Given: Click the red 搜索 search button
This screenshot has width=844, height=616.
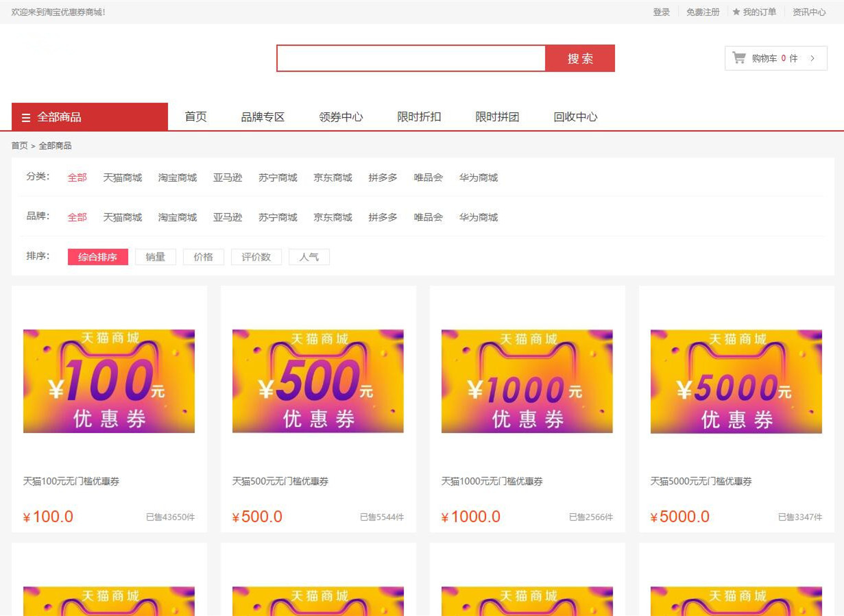Looking at the screenshot, I should [580, 58].
